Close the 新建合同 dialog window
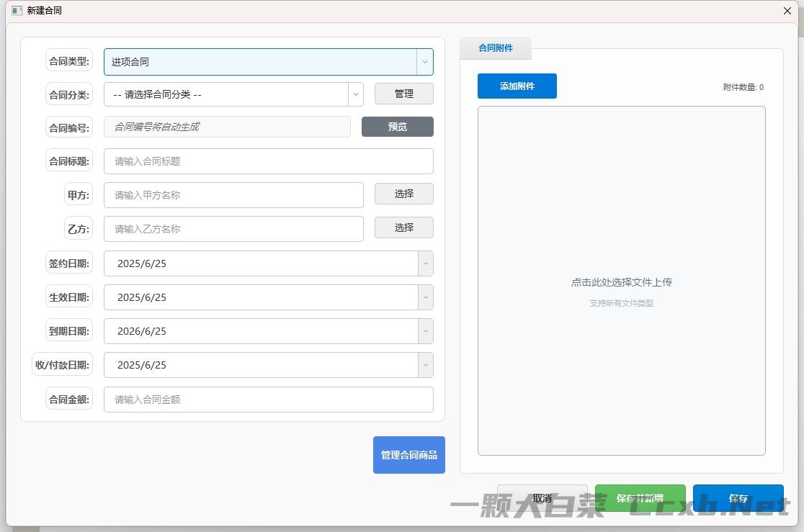The height and width of the screenshot is (532, 804). coord(787,11)
